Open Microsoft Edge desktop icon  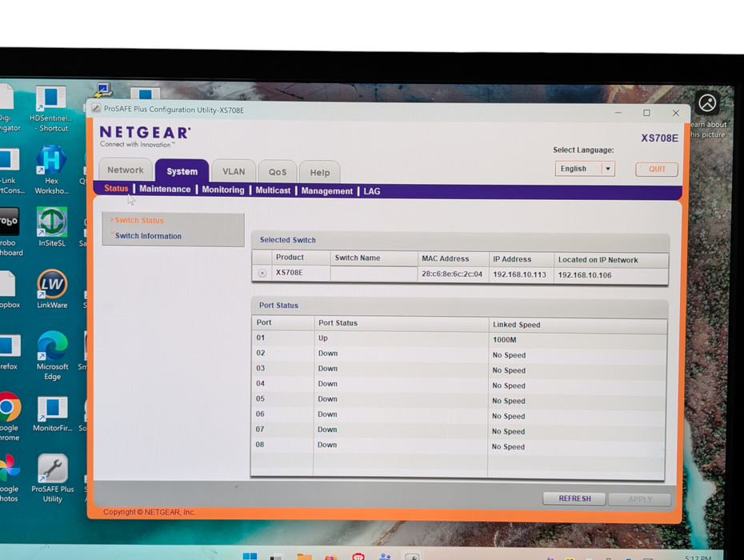pyautogui.click(x=52, y=355)
